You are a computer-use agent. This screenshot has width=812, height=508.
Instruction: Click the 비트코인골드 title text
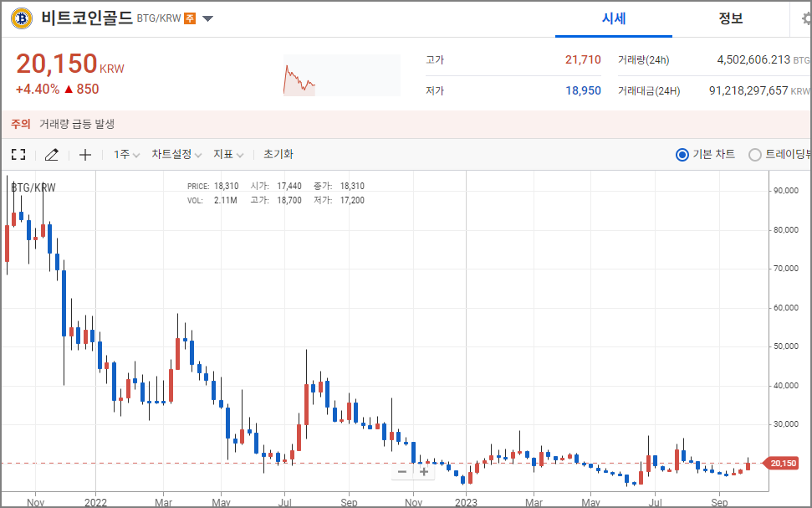coord(87,18)
